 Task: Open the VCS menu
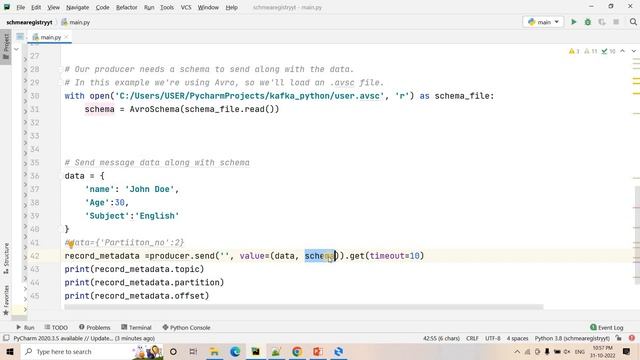click(186, 7)
